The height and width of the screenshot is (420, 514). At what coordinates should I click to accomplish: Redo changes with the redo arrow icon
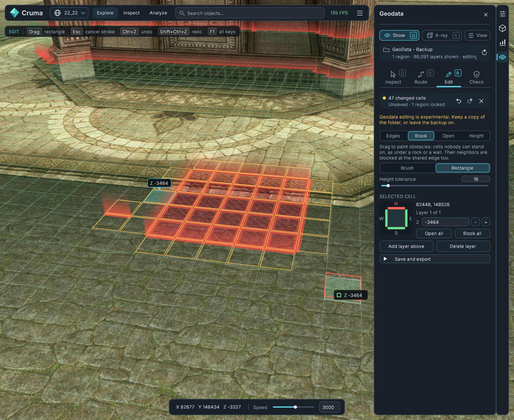(470, 101)
